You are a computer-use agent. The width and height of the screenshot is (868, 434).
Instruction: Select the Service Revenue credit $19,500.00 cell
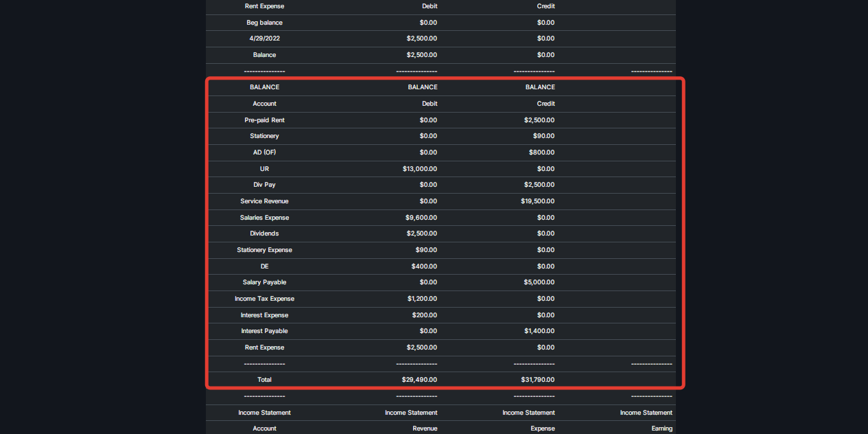tap(537, 201)
